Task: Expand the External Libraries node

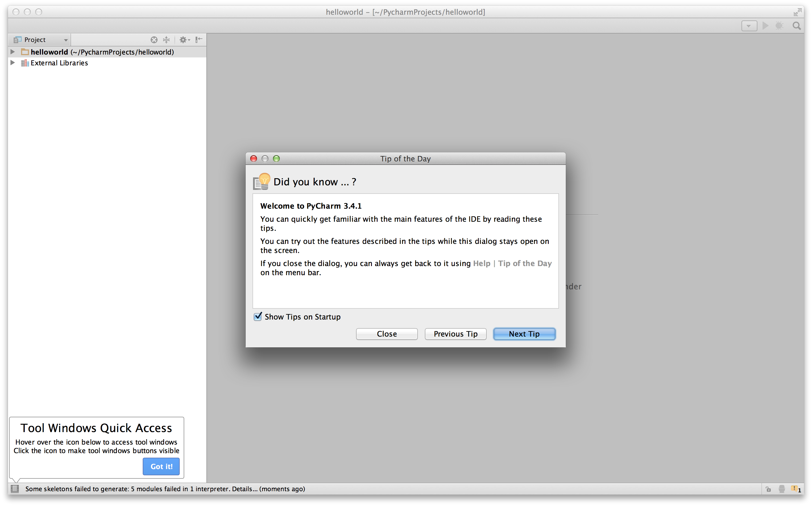Action: (13, 63)
